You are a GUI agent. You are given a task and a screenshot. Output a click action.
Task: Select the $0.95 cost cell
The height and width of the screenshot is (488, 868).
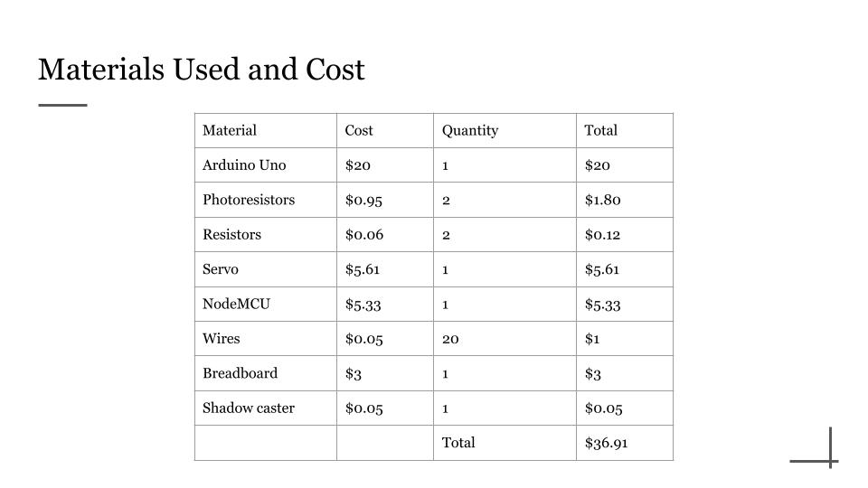[385, 200]
